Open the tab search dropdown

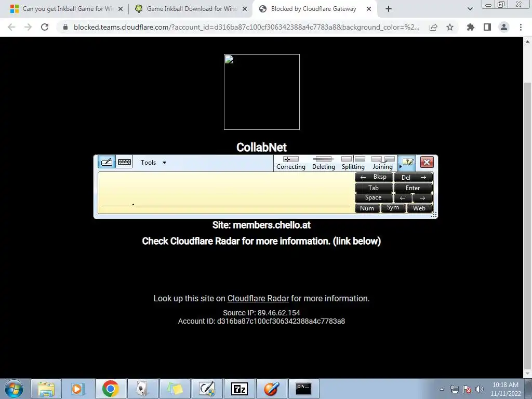(470, 9)
